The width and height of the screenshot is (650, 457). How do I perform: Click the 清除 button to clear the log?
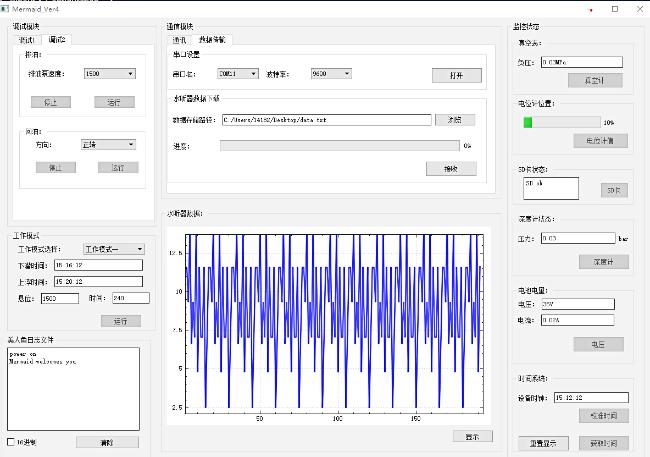[x=107, y=442]
